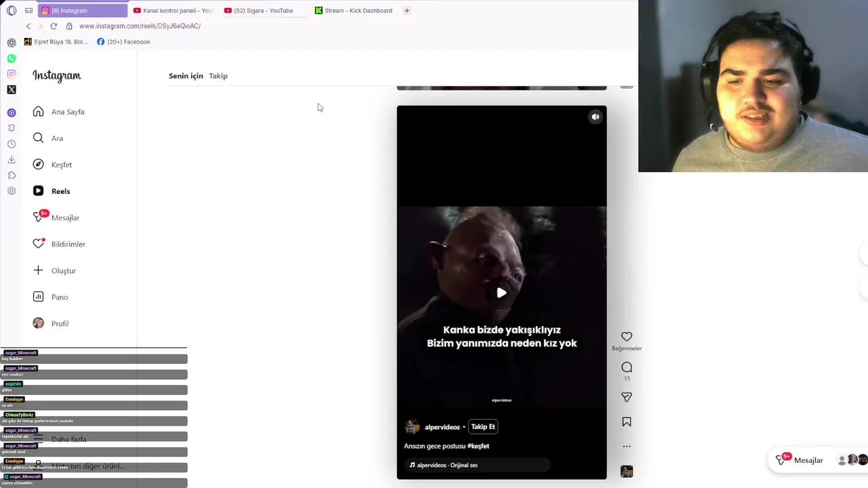This screenshot has height=488, width=868.
Task: Reload the Instagram page
Action: 54,26
